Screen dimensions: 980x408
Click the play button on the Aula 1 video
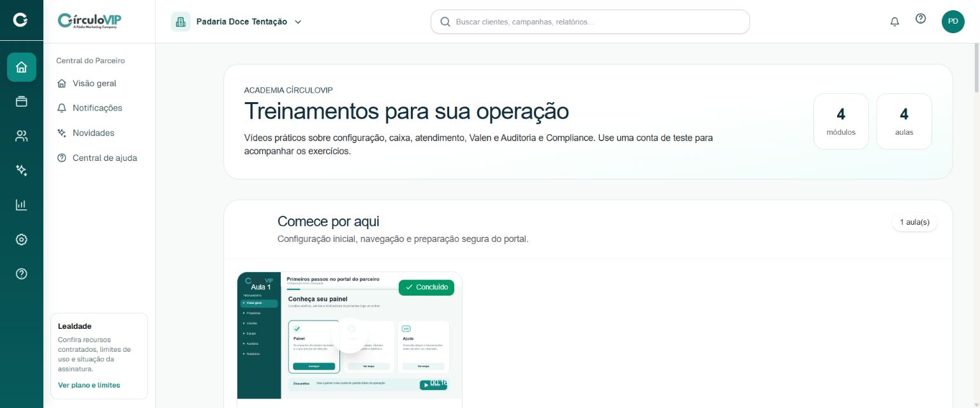(350, 335)
